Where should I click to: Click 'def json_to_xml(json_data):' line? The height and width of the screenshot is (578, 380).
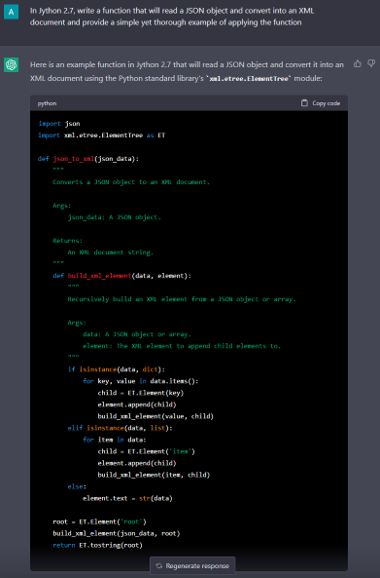[88, 159]
